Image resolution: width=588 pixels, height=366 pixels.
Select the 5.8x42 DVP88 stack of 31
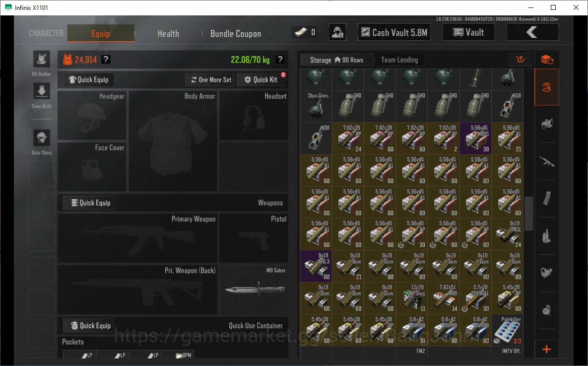pyautogui.click(x=412, y=330)
